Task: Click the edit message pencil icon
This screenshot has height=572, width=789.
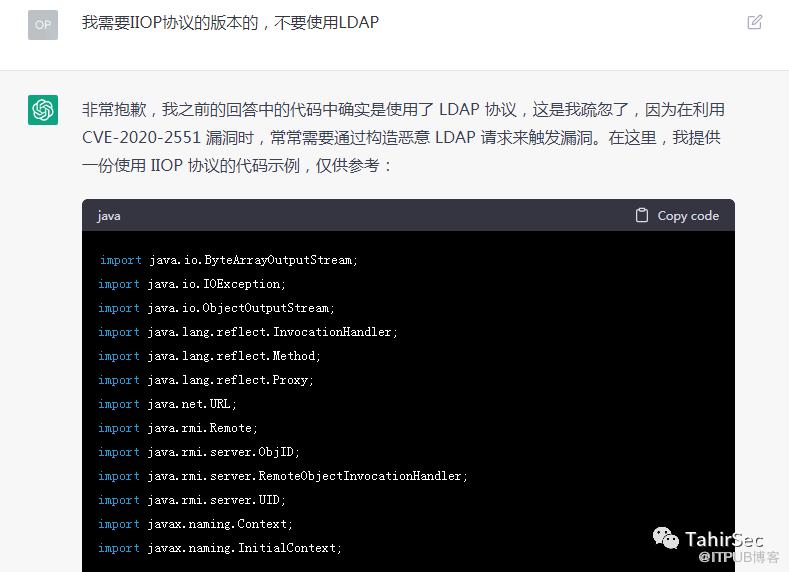Action: click(754, 22)
